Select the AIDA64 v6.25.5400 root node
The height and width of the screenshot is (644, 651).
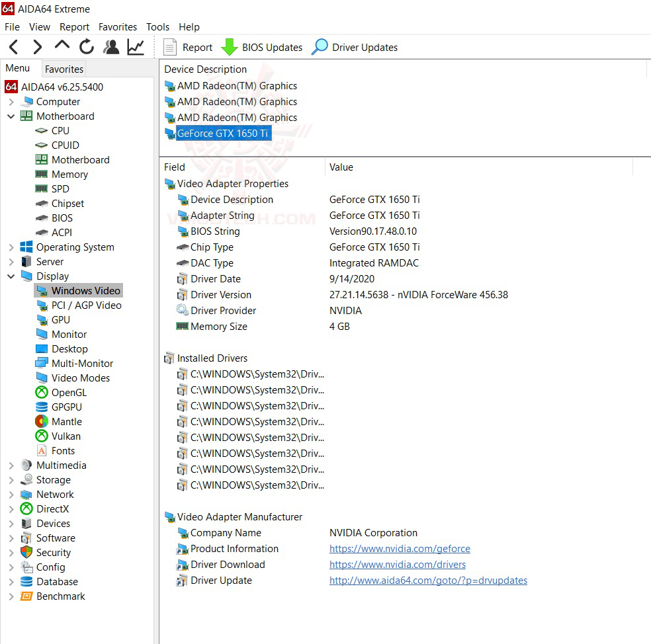point(54,87)
